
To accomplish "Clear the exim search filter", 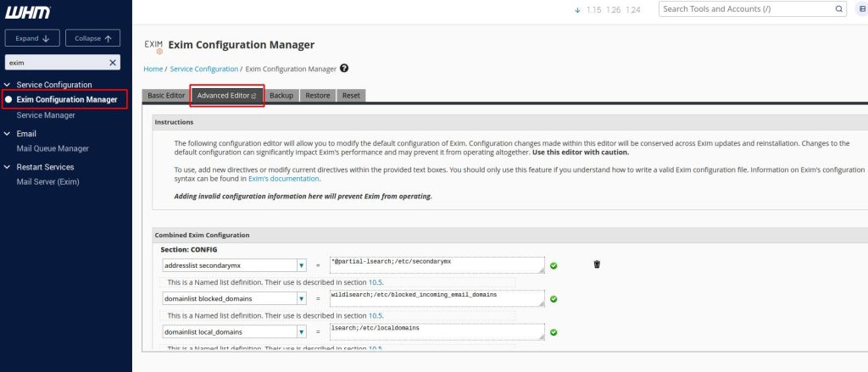I will point(113,63).
